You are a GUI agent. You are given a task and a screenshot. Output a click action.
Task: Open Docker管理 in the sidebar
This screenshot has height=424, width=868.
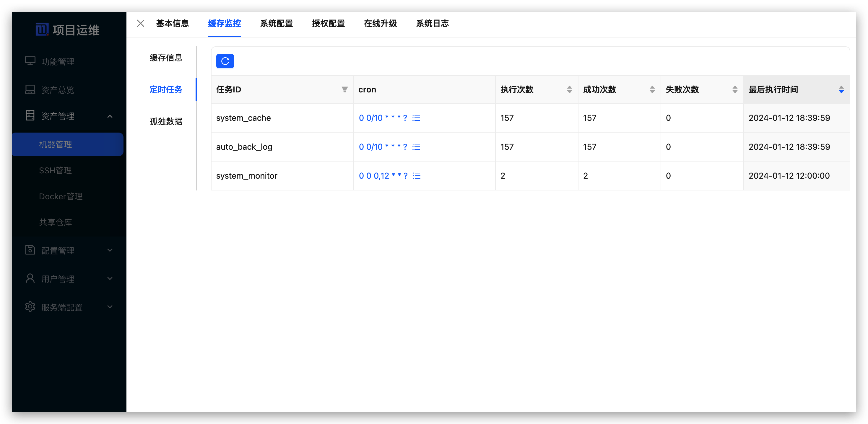(61, 196)
